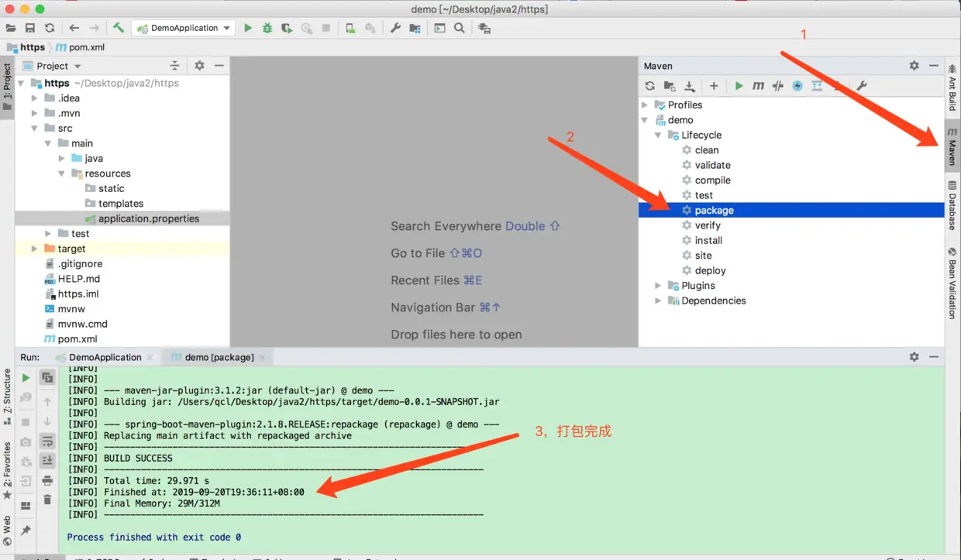Click the Download Sources icon in Maven panel
The image size is (961, 560).
point(690,86)
